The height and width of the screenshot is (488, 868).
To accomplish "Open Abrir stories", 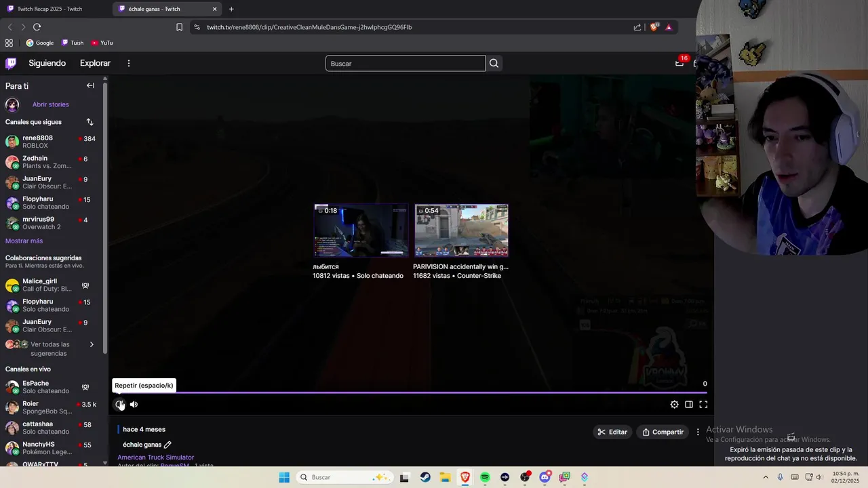I will coord(50,104).
